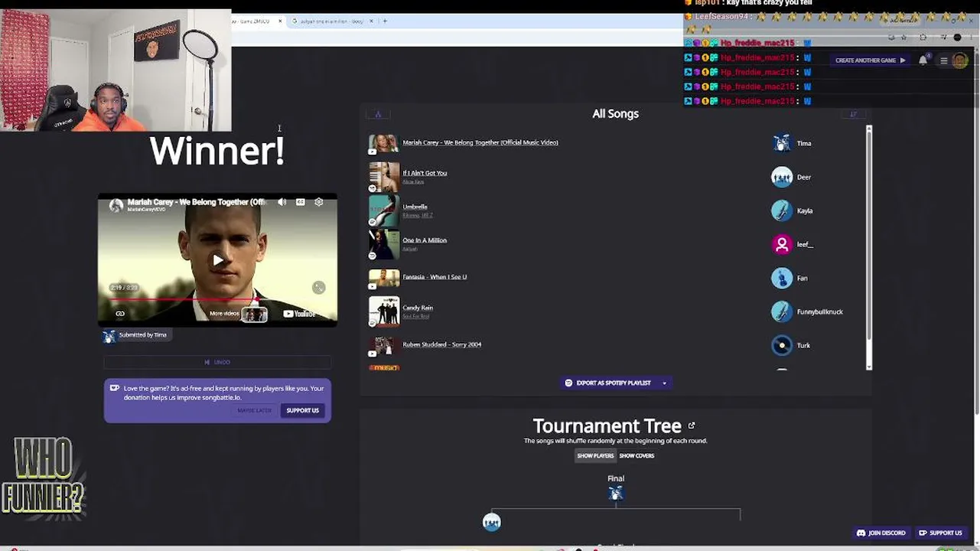Screen dimensions: 980x551
Task: Open the More videos thumbnail
Action: pyautogui.click(x=255, y=314)
